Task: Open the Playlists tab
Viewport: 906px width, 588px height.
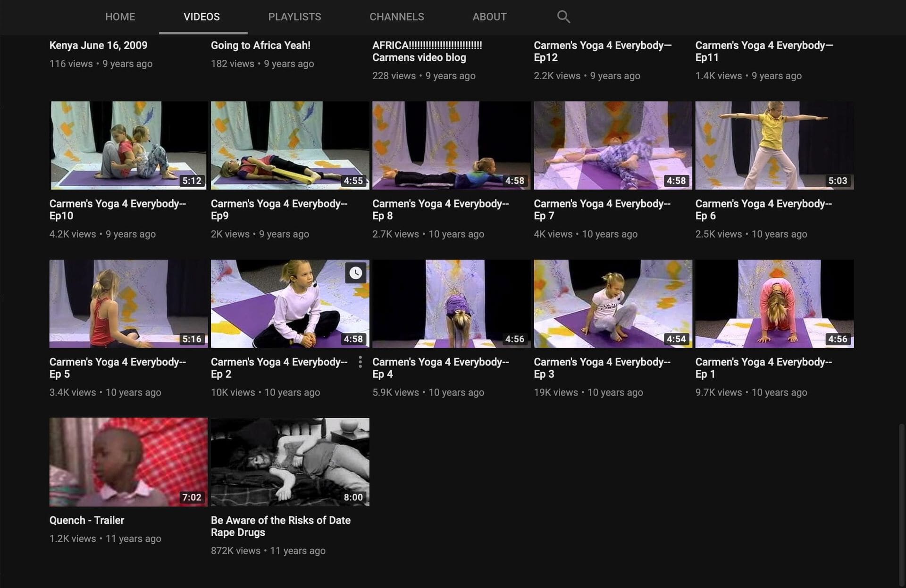Action: click(x=294, y=17)
